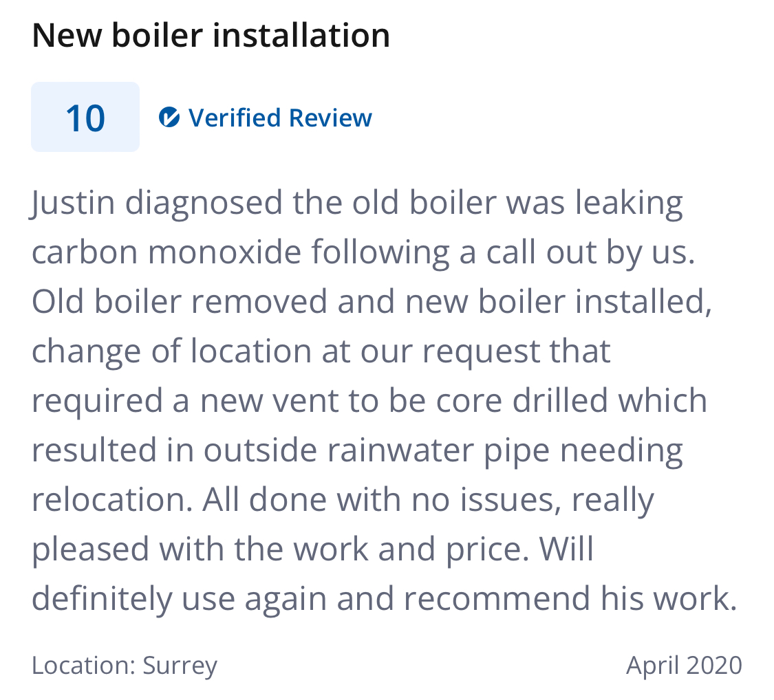The image size is (774, 700).
Task: Click the 'April 2020' review date
Action: coord(684,666)
